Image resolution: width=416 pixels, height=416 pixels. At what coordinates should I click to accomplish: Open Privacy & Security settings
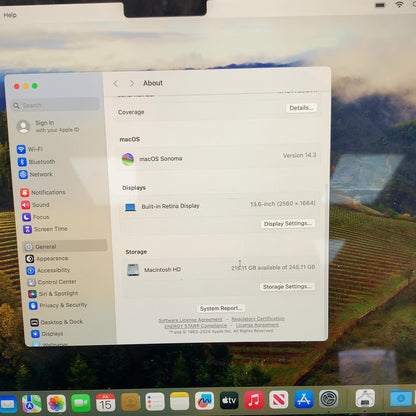[58, 305]
